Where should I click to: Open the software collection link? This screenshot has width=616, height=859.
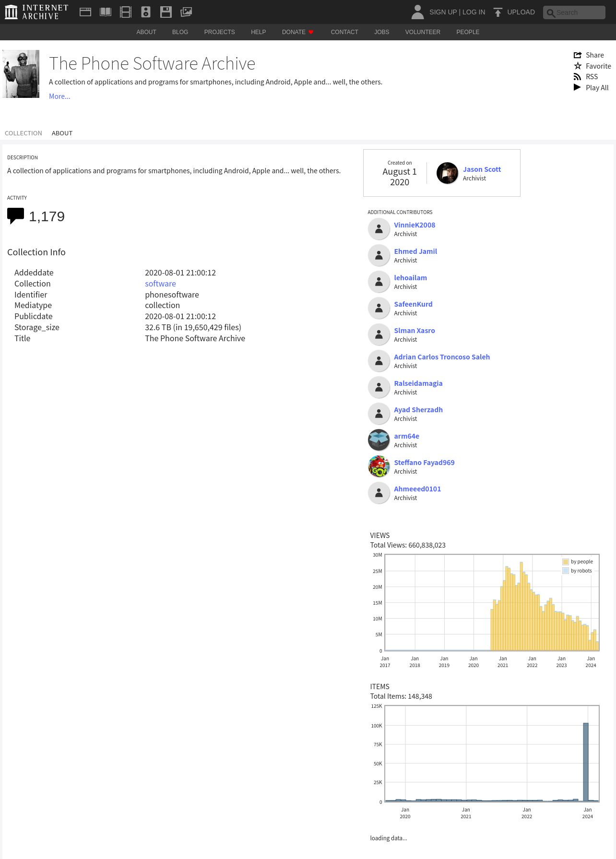click(160, 284)
